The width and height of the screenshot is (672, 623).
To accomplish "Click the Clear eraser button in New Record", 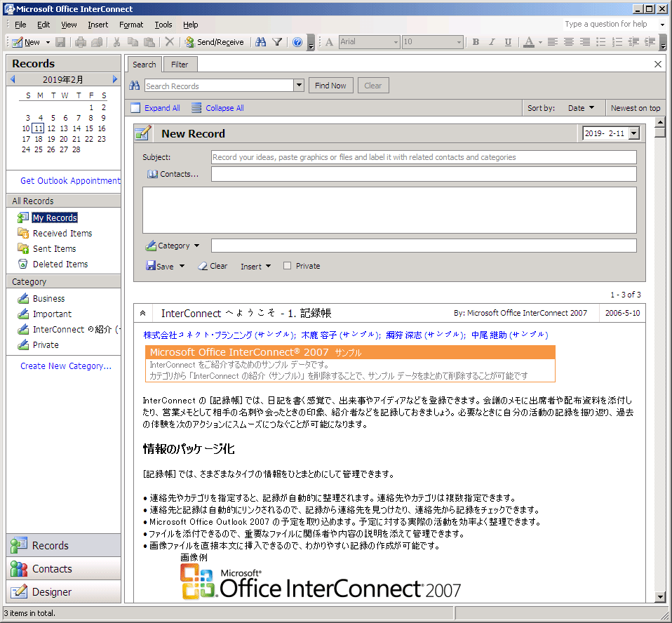I will pos(213,267).
